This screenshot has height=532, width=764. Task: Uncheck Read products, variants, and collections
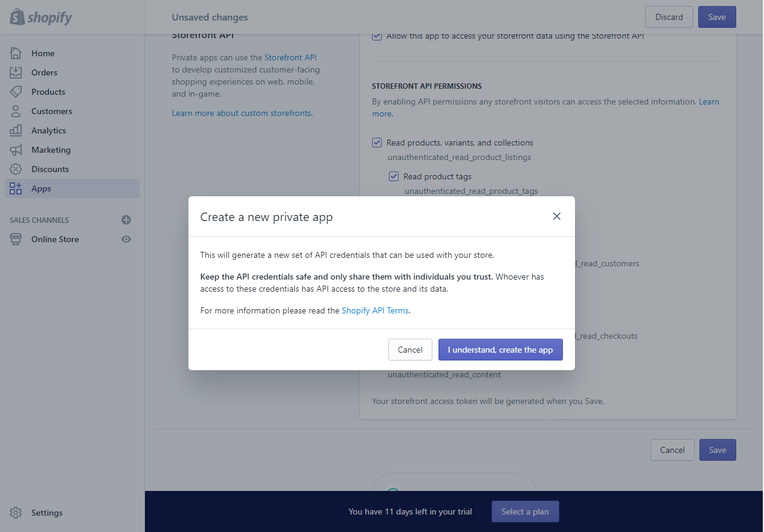tap(377, 143)
